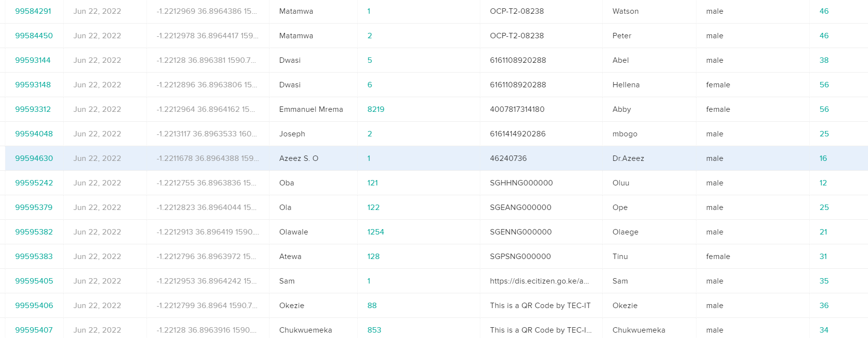Open the 853 link for Chukwuemeka
This screenshot has width=868, height=338.
374,330
